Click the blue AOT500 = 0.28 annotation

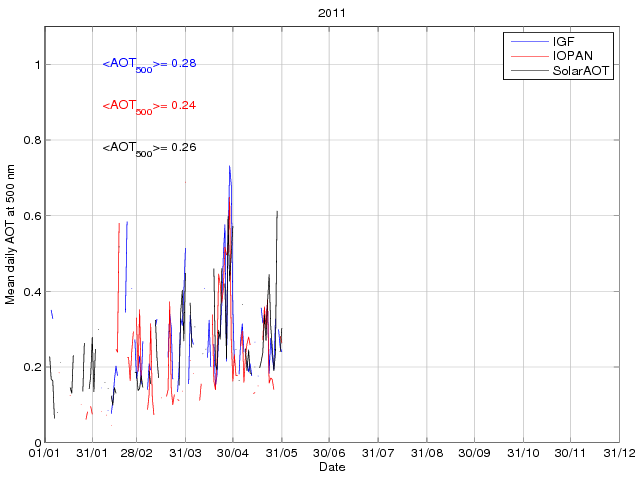pyautogui.click(x=149, y=64)
